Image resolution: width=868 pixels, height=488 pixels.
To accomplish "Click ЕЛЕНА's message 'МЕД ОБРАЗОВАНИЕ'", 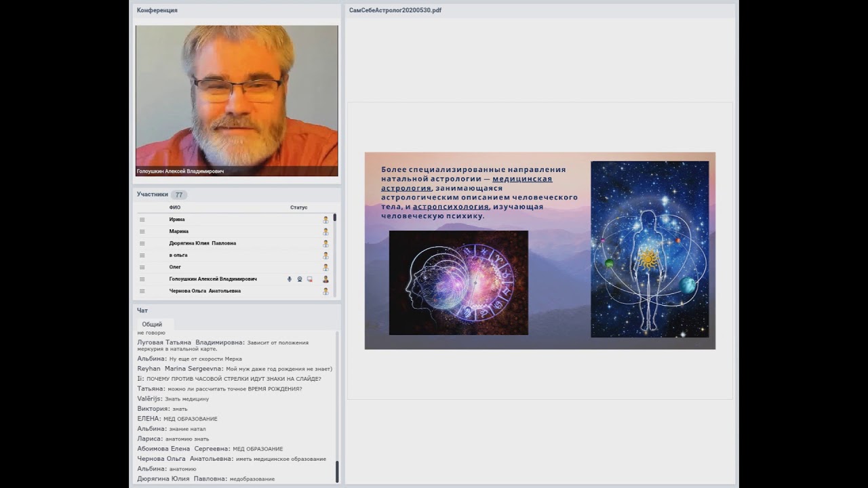I will (x=178, y=419).
